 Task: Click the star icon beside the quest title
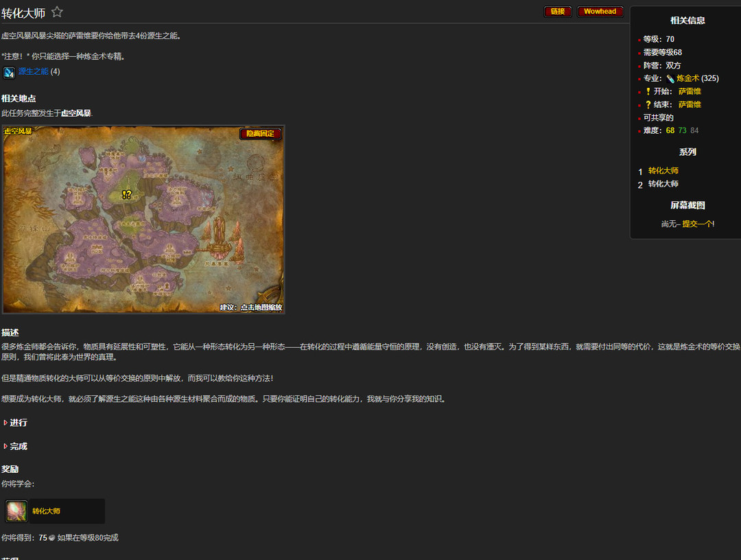58,11
